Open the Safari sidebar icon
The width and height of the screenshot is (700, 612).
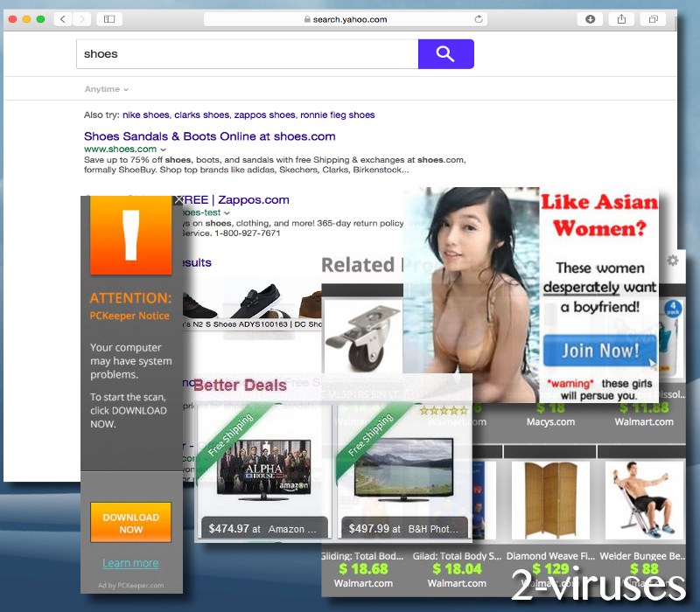(x=108, y=18)
